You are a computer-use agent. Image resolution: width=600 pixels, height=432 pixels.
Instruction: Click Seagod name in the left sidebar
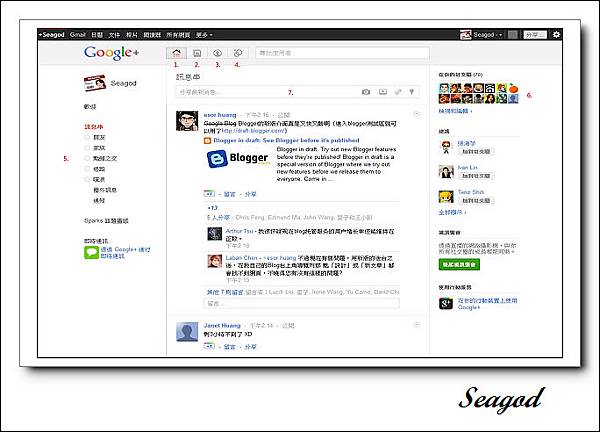(x=123, y=83)
